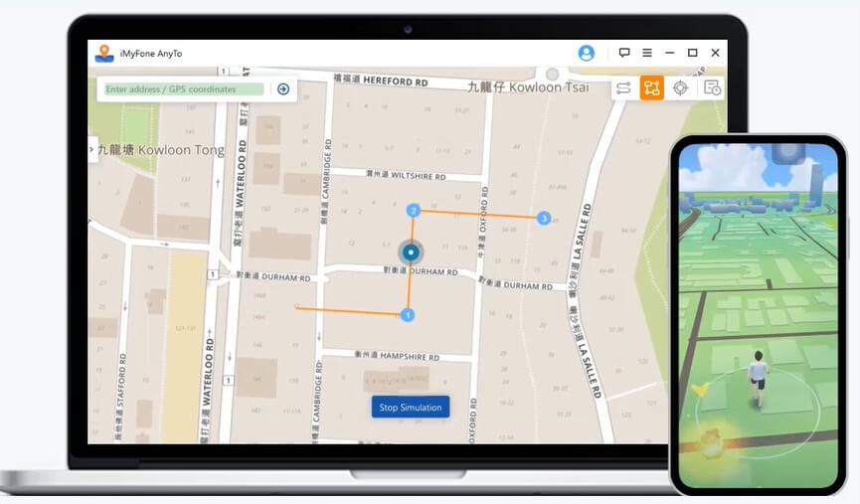860x504 pixels.
Task: Click the search go arrow button
Action: coord(283,88)
